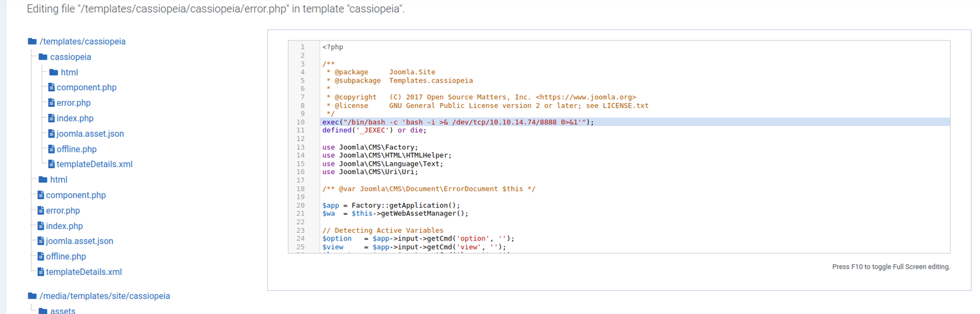Click file icon beside first error.php entry
This screenshot has width=980, height=314.
pos(51,103)
